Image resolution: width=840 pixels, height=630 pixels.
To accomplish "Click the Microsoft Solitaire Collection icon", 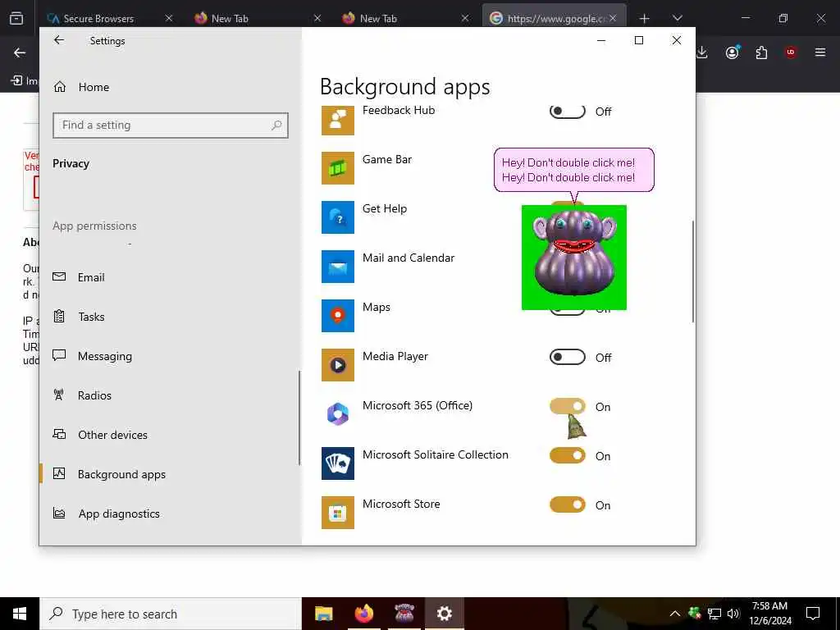I will [337, 463].
